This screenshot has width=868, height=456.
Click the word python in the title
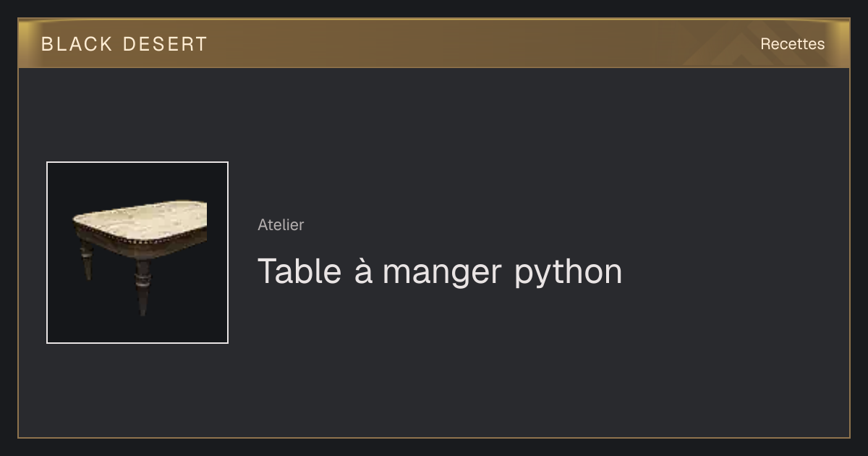point(569,274)
